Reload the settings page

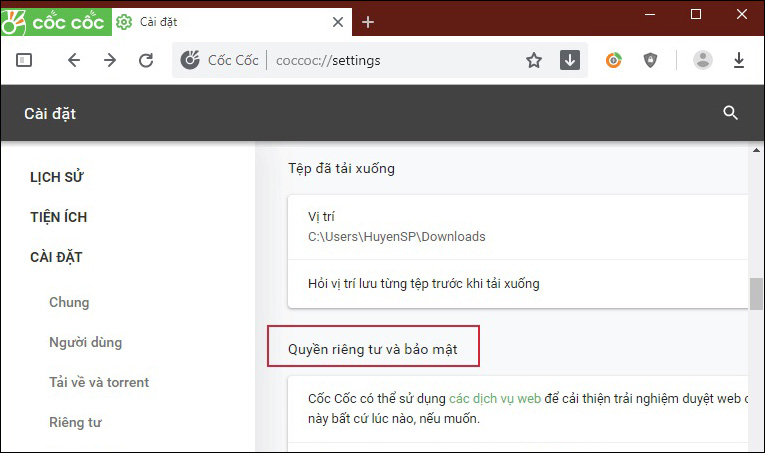coord(146,60)
